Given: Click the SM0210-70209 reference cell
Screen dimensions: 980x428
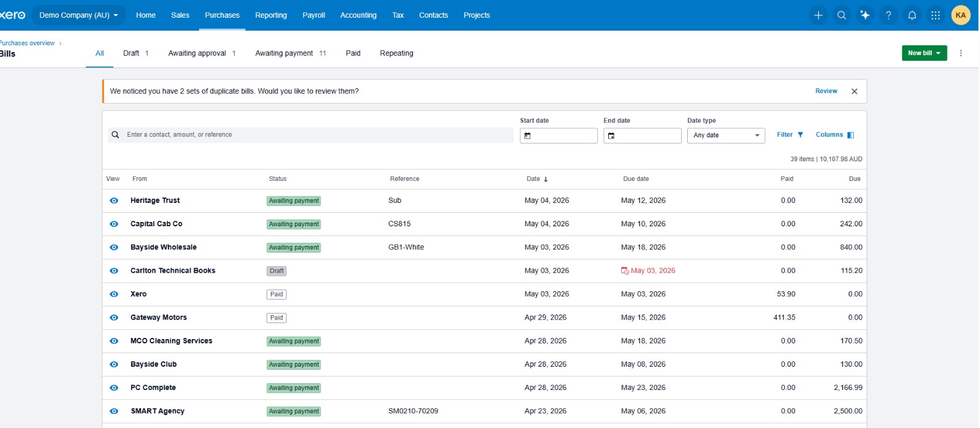Looking at the screenshot, I should pos(413,411).
